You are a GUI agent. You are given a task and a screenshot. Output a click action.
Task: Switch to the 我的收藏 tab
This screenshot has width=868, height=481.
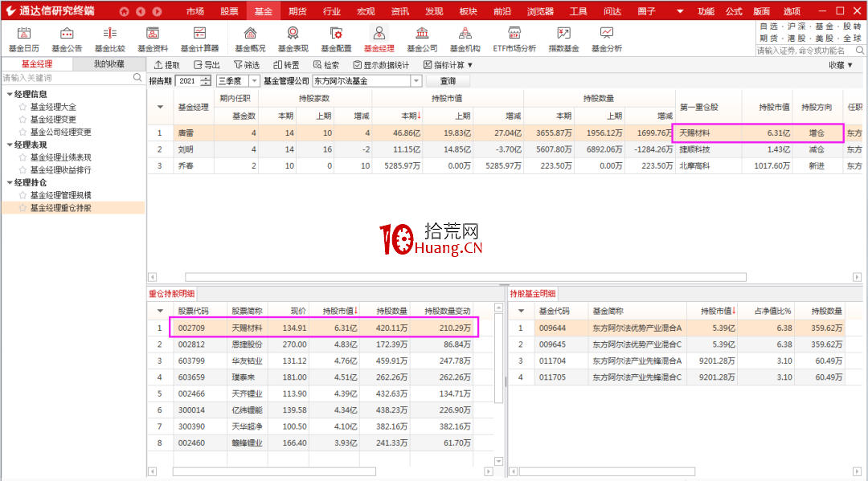(109, 64)
